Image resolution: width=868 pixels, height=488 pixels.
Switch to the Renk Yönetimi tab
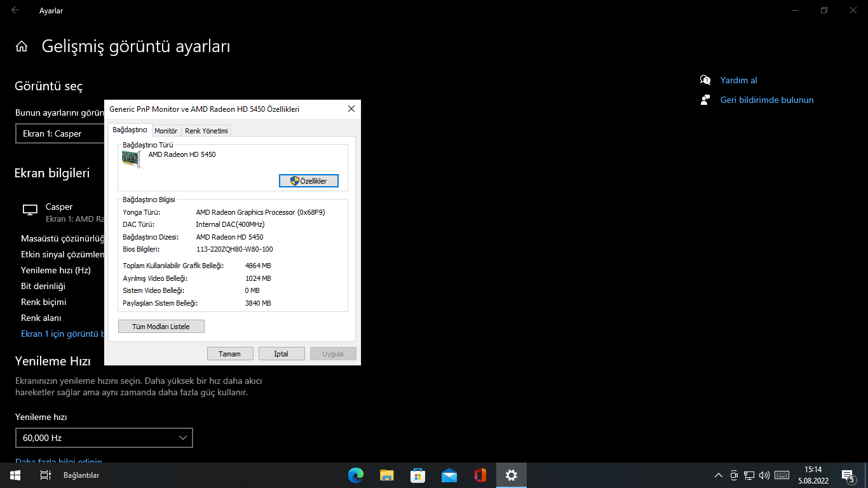click(x=206, y=131)
